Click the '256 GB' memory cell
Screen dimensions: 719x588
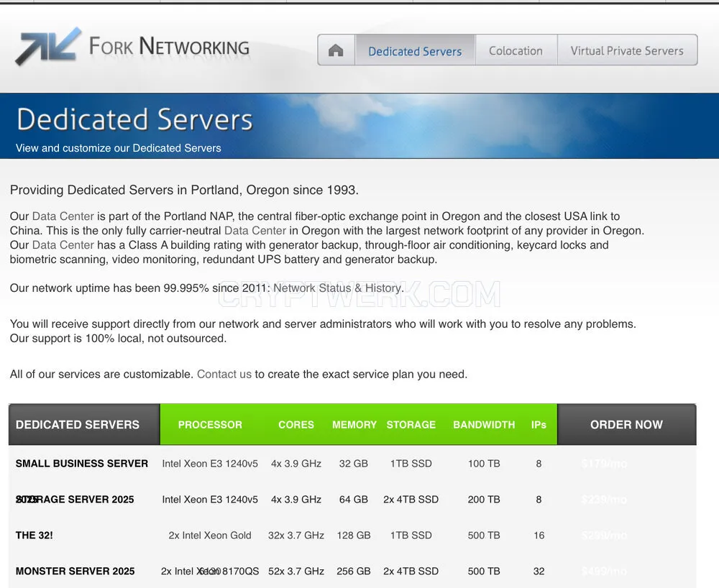[x=354, y=571]
